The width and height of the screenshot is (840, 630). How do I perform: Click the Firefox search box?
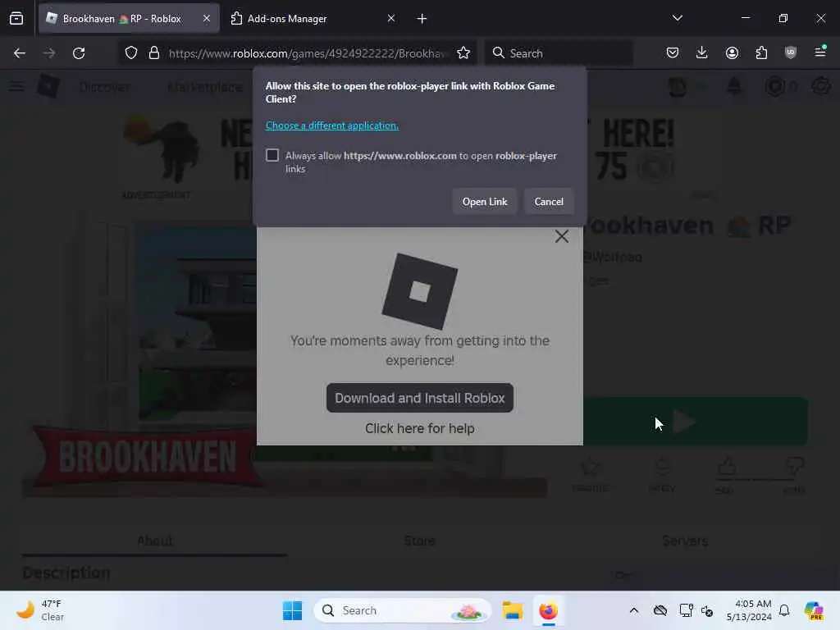tap(559, 53)
